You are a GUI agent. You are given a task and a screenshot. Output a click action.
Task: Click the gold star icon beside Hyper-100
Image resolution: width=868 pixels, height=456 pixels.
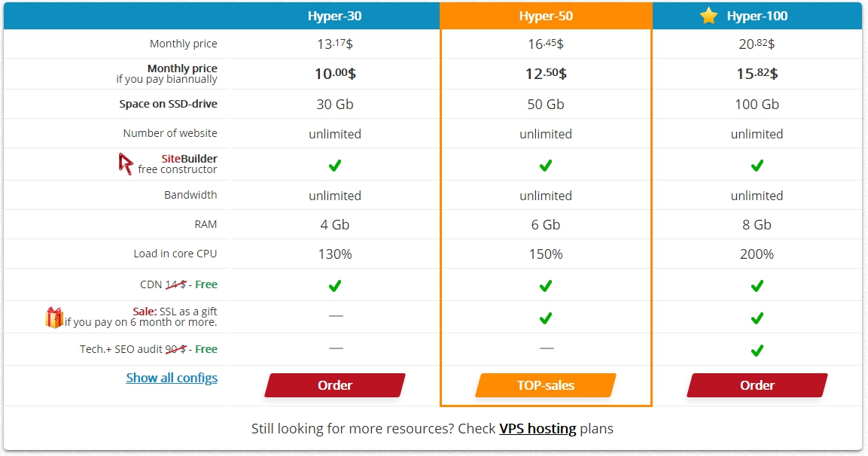click(x=708, y=16)
